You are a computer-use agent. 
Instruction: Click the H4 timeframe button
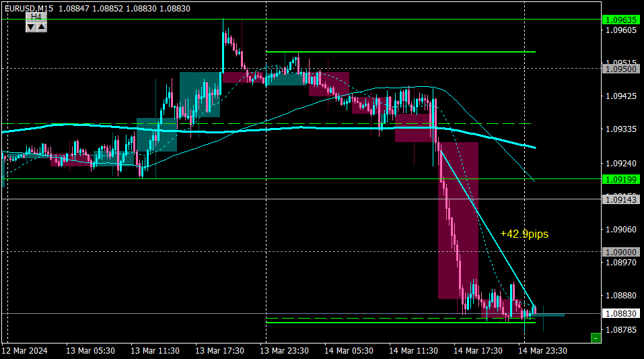coord(36,17)
